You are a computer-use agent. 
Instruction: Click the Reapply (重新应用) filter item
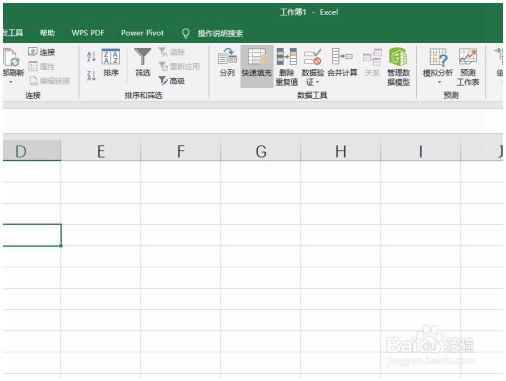pos(179,66)
